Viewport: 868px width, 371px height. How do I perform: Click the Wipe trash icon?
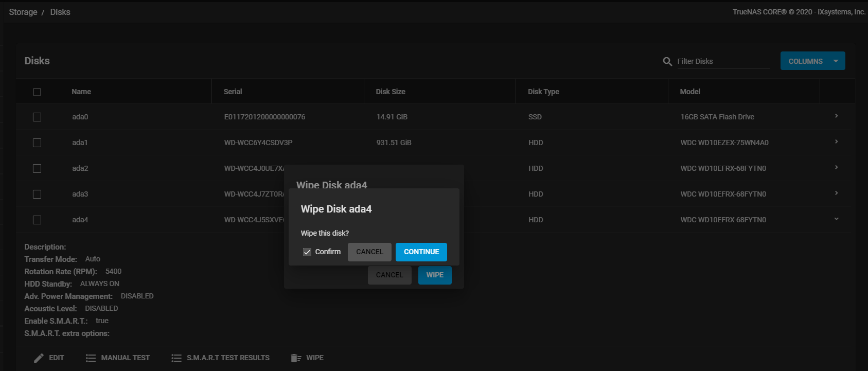click(x=296, y=358)
